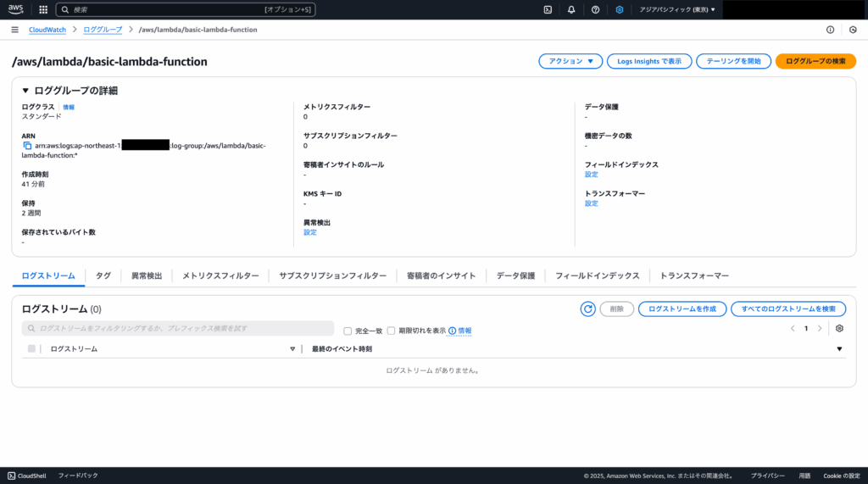
Task: Click すべてのログストリームを検索 button
Action: point(788,309)
